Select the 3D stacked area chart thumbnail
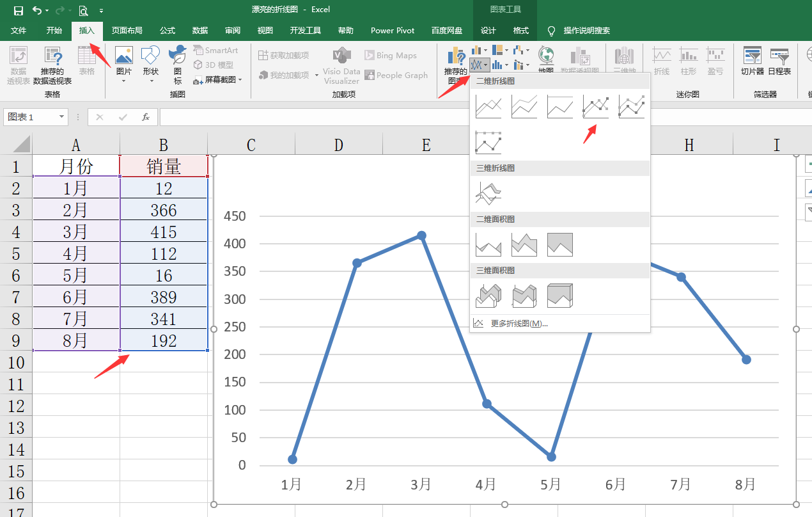812x517 pixels. (524, 295)
